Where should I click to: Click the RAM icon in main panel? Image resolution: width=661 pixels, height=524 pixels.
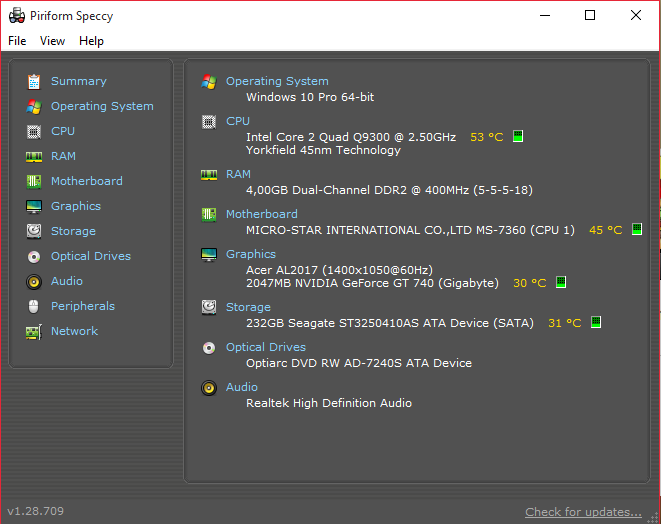click(x=209, y=175)
